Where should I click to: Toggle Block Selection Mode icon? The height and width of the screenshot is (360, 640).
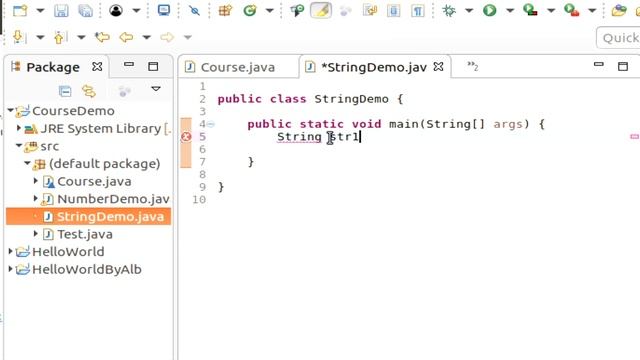click(x=393, y=10)
